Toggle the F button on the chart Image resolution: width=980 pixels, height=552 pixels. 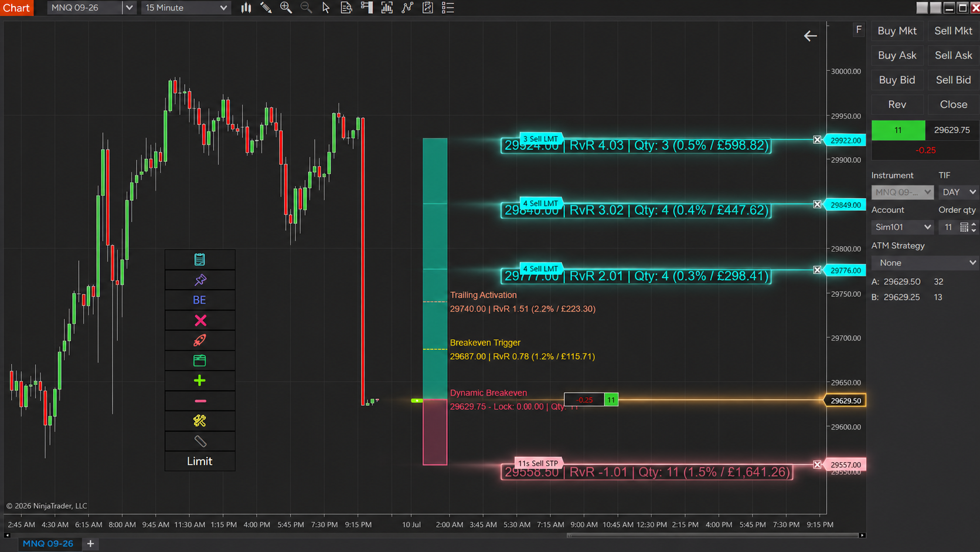tap(859, 29)
